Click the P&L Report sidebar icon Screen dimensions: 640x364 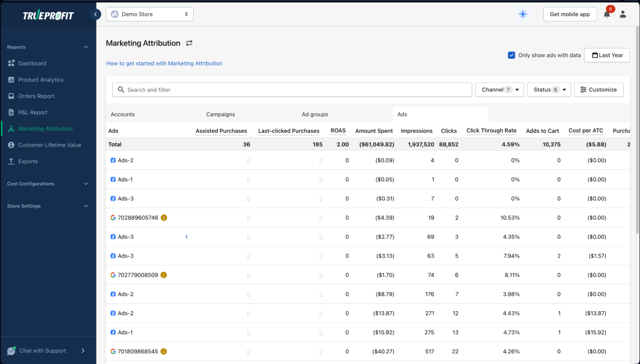12,112
